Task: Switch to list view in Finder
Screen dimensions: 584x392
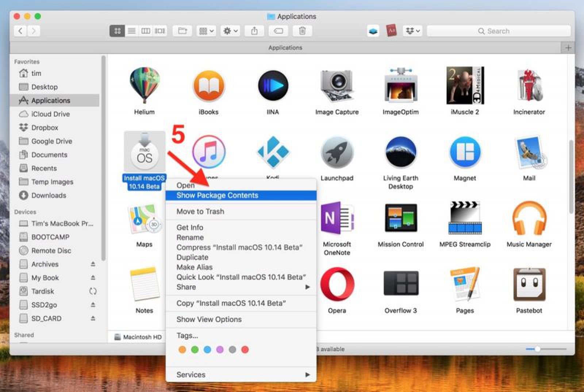Action: [131, 31]
